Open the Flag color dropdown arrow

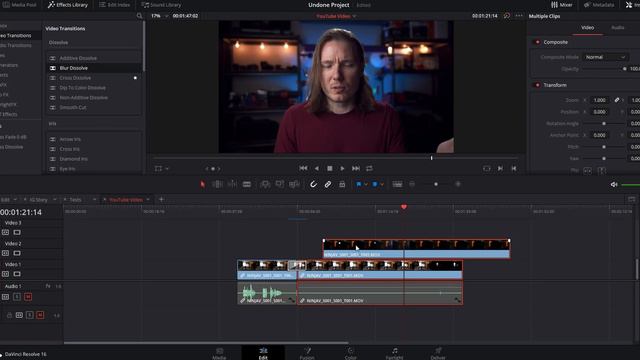pos(366,184)
